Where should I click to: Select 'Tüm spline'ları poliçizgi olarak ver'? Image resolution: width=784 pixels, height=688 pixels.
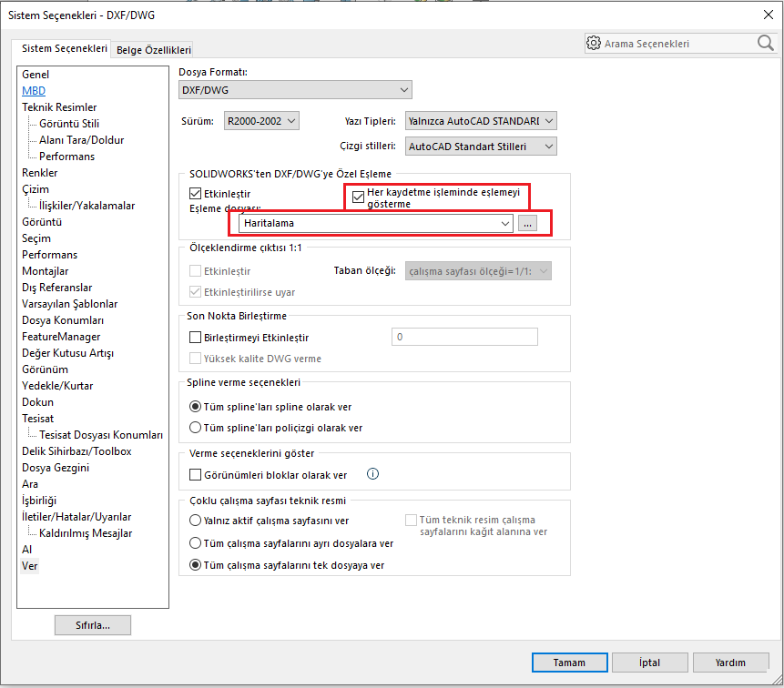click(x=195, y=428)
